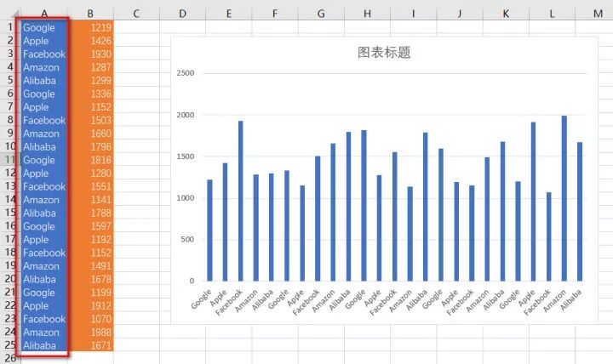Select column D header
Image resolution: width=613 pixels, height=364 pixels.
coord(182,14)
